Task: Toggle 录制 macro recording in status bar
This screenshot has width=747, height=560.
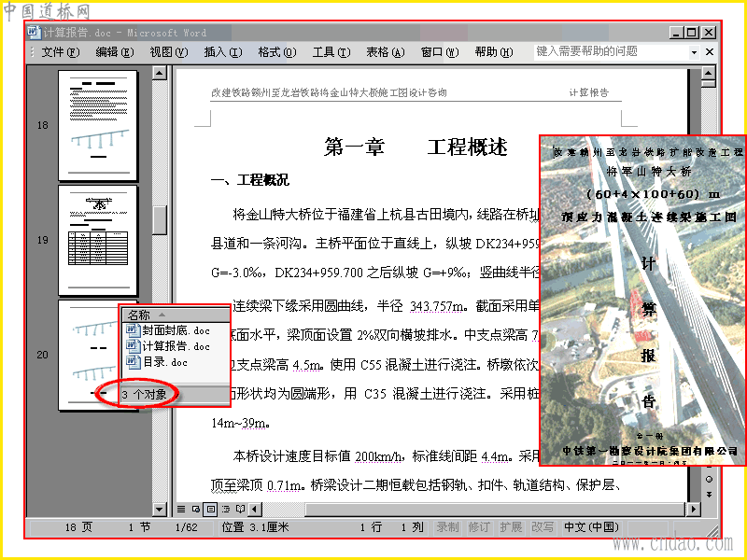Action: tap(448, 527)
